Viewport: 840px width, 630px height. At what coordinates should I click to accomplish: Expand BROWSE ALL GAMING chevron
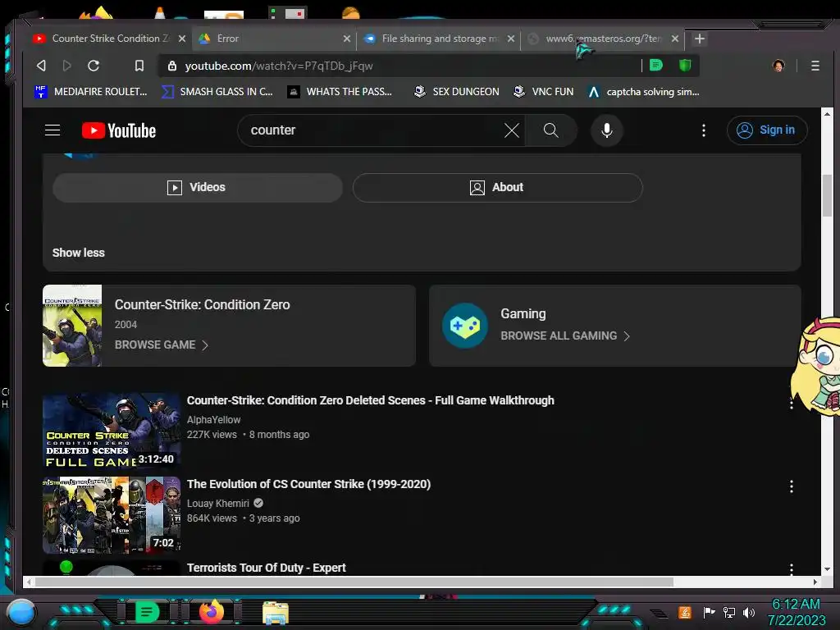tap(627, 336)
